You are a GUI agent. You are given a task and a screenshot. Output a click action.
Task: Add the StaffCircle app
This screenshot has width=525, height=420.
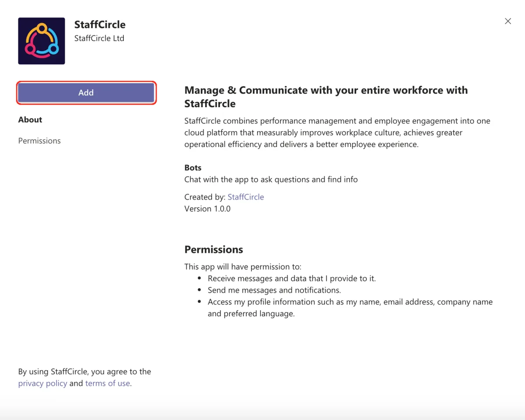tap(86, 93)
